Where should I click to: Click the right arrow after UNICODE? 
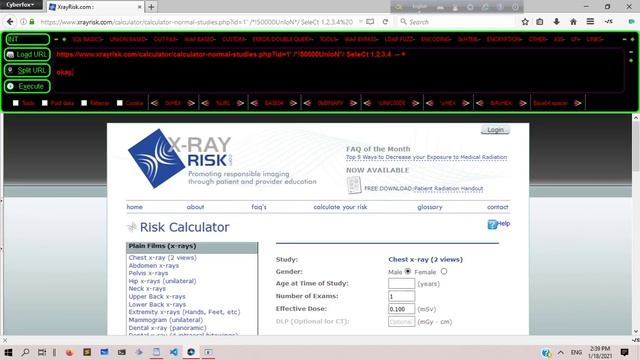(x=416, y=103)
